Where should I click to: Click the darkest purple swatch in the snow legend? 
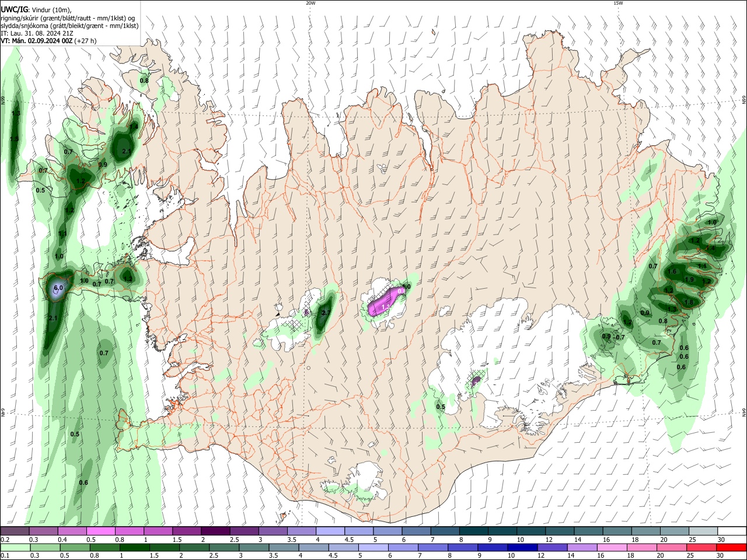[x=215, y=531]
